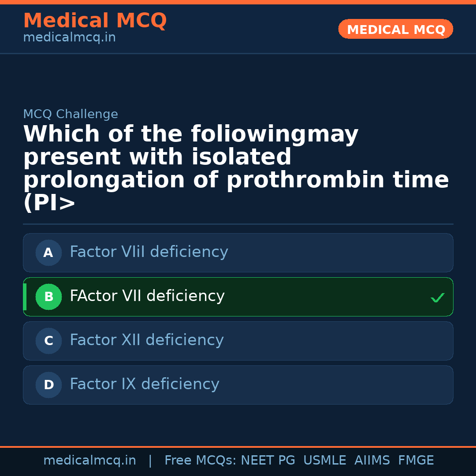The width and height of the screenshot is (476, 476).
Task: Click the letter A circle badge
Action: (x=48, y=253)
